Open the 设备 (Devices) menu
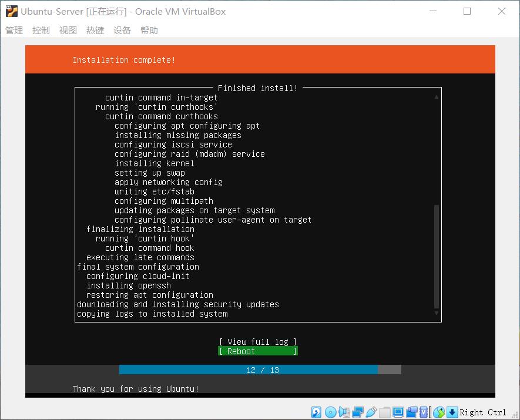The image size is (520, 420). coord(122,30)
